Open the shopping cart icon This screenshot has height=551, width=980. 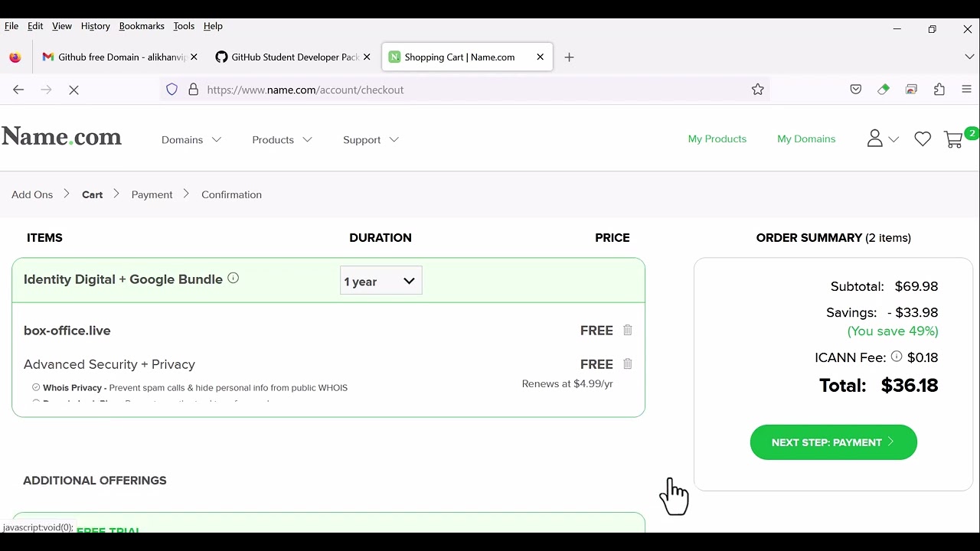coord(954,139)
